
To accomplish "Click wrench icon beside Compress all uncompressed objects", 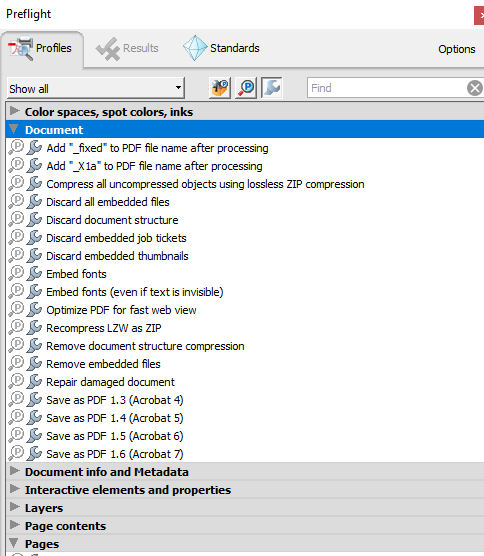I will coord(34,184).
